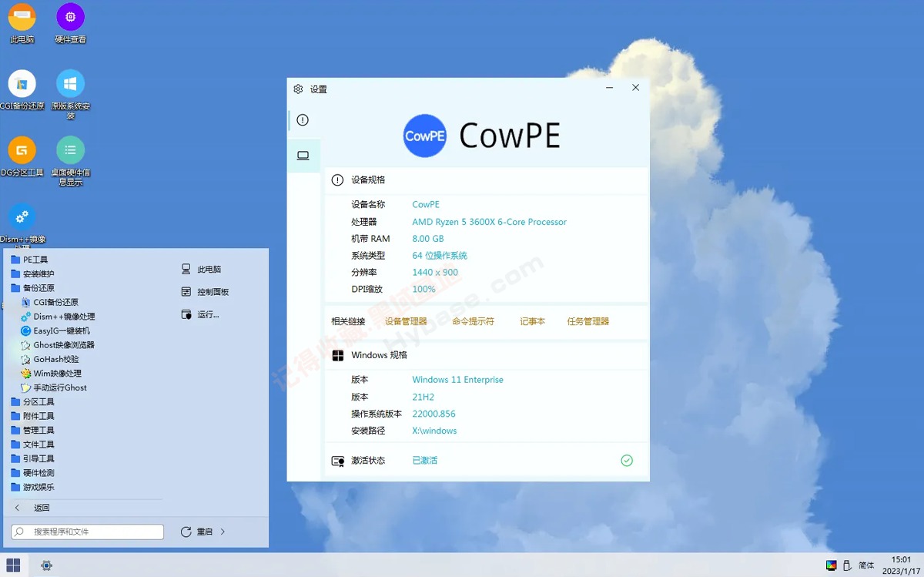
Task: Click the 简体 input method indicator
Action: click(866, 565)
